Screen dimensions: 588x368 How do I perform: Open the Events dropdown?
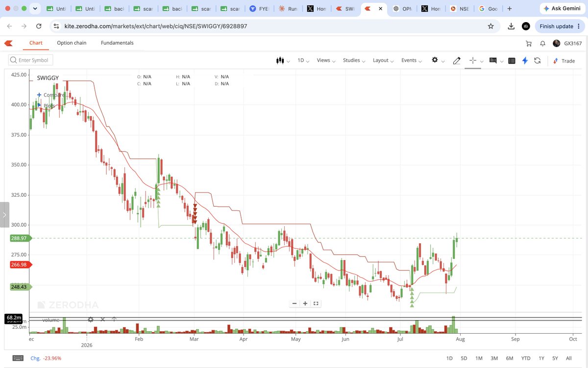pos(412,60)
